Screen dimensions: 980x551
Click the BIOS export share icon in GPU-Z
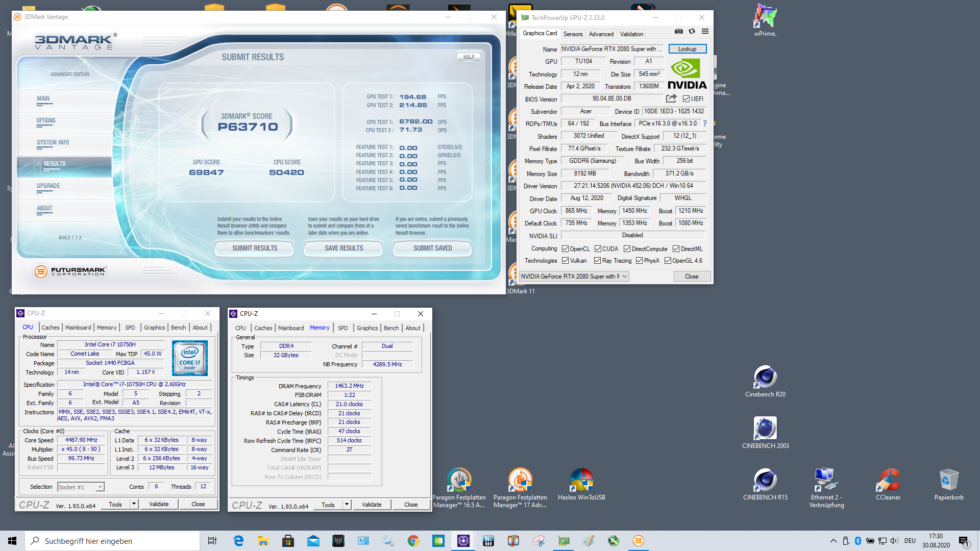[x=671, y=98]
